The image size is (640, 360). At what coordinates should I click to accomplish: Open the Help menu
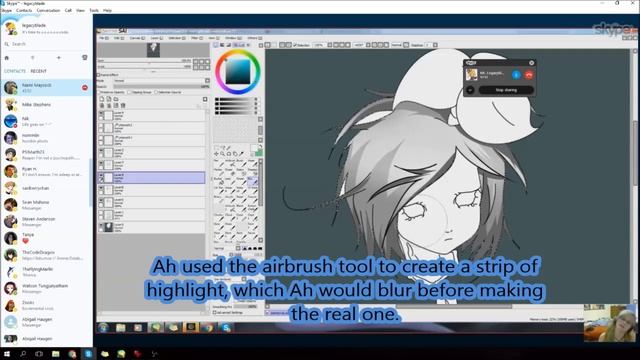[107, 10]
